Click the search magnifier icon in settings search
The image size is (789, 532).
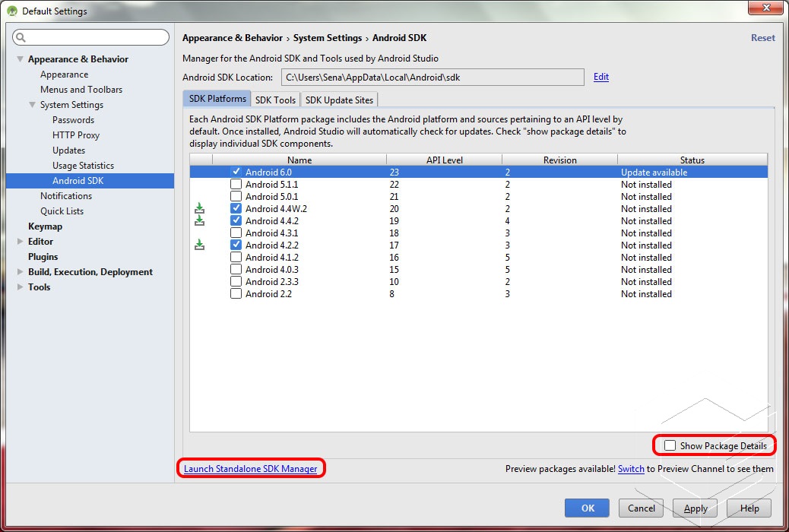[21, 37]
